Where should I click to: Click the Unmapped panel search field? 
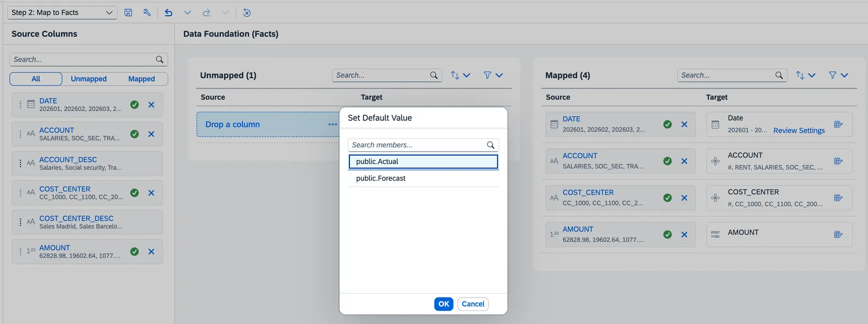(x=387, y=75)
